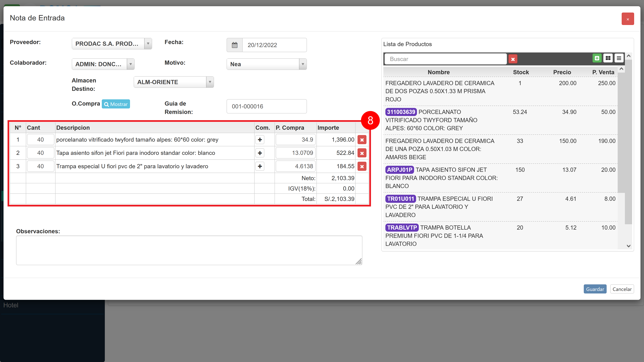
Task: Select product 311003639 PORCELANATO VITRIFICADO
Action: pyautogui.click(x=500, y=120)
